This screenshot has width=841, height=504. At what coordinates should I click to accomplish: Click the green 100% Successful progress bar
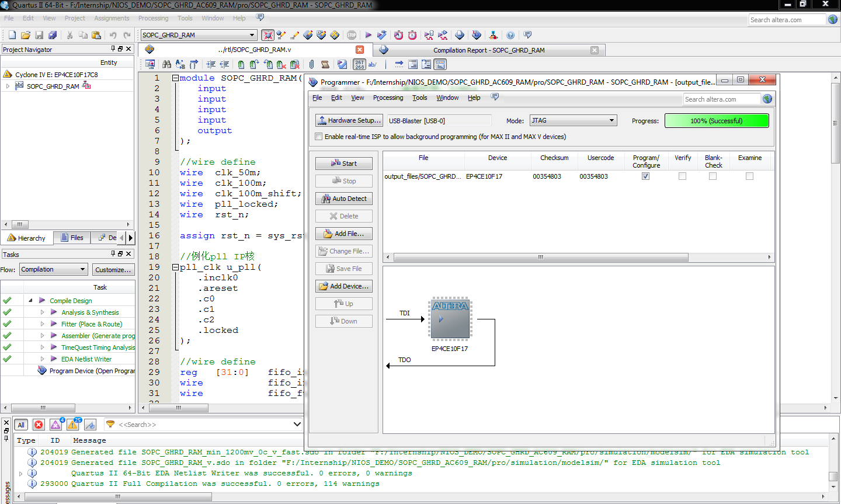click(x=717, y=120)
